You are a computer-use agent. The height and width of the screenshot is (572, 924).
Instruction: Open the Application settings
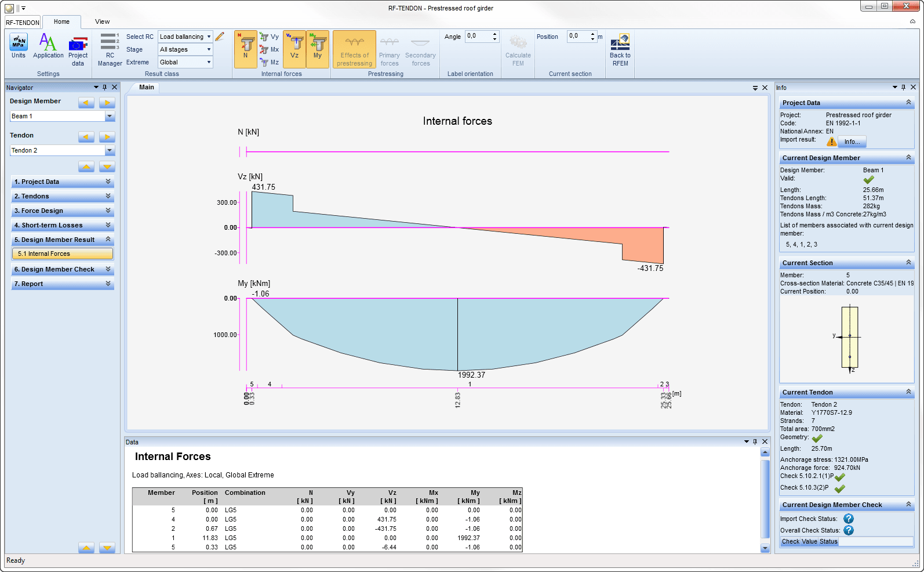pyautogui.click(x=48, y=46)
